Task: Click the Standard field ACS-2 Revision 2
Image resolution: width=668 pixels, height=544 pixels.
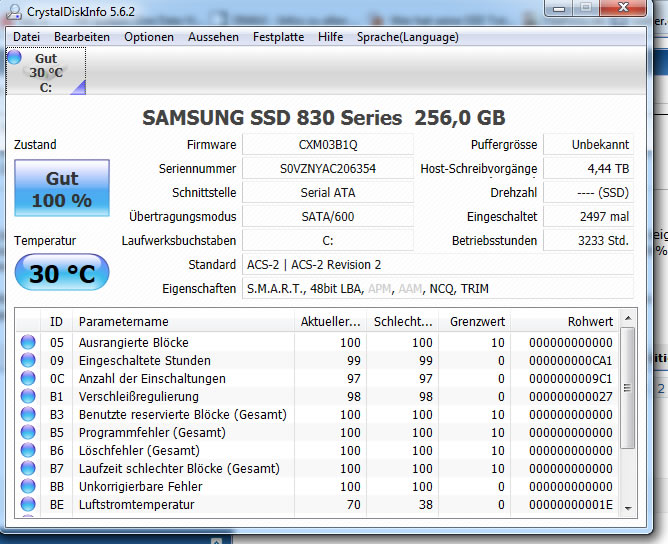Action: coord(438,265)
